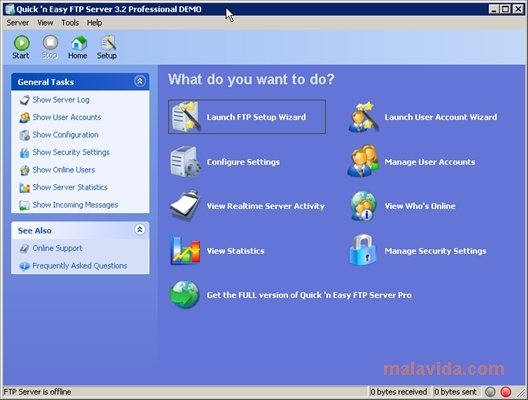Open the View menu
528x400 pixels.
point(45,23)
